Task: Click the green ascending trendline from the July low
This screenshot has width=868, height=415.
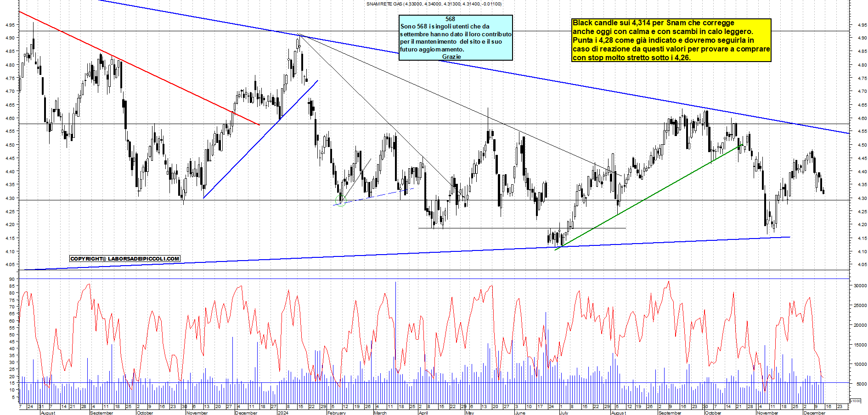Action: [x=648, y=197]
